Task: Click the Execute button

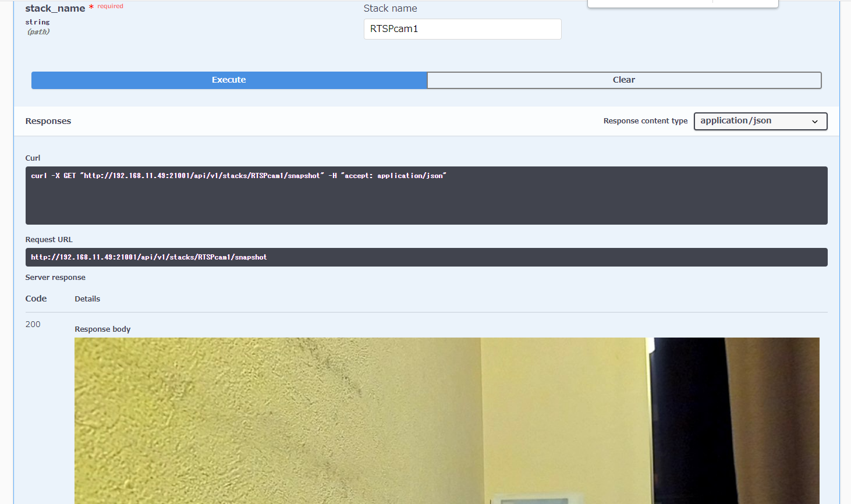Action: pyautogui.click(x=229, y=80)
